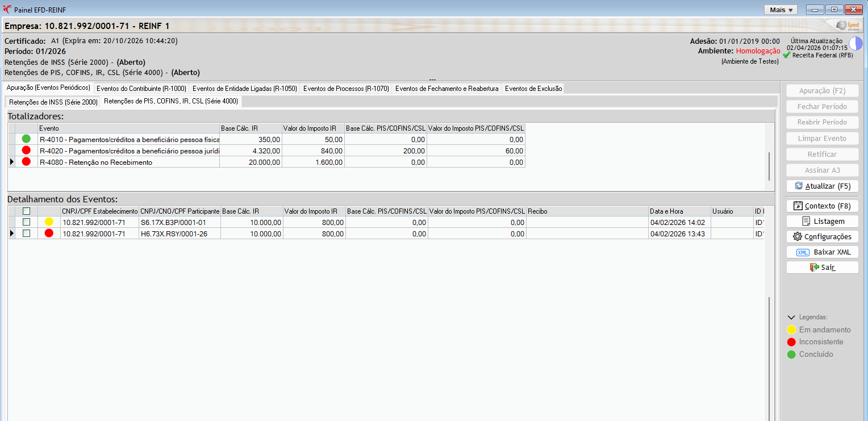The width and height of the screenshot is (868, 421).
Task: Click the Totalizadores vertical scrollbar
Action: pyautogui.click(x=770, y=156)
